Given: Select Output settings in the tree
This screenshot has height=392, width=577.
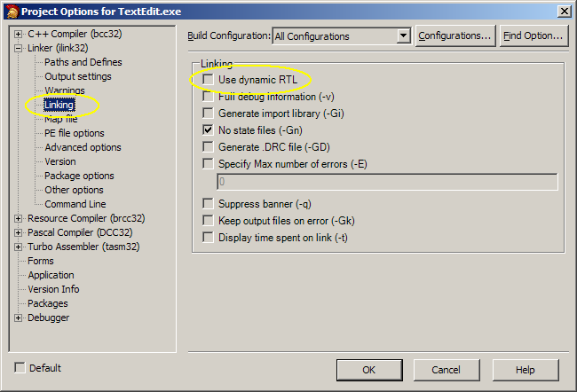Looking at the screenshot, I should click(78, 76).
